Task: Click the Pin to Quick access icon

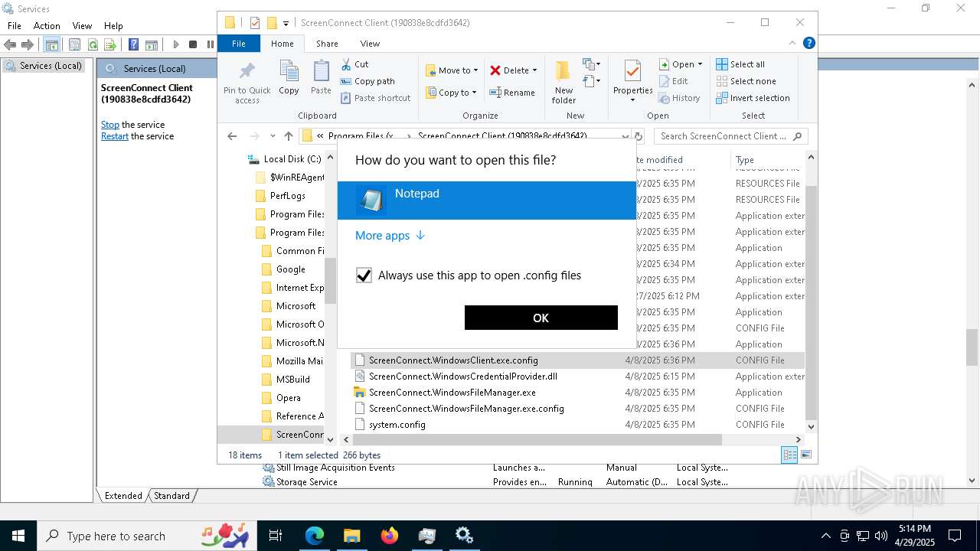Action: [247, 73]
